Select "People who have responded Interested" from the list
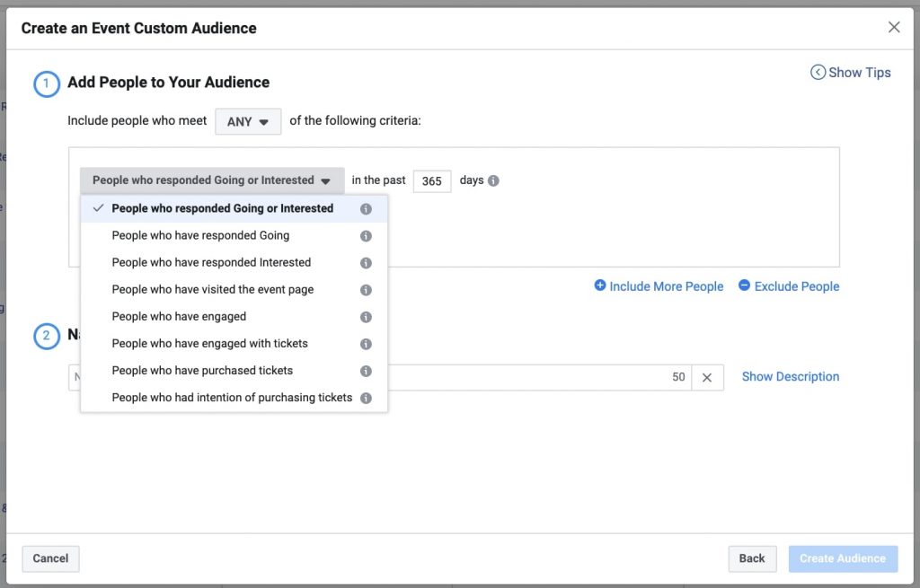920x588 pixels. pyautogui.click(x=210, y=262)
